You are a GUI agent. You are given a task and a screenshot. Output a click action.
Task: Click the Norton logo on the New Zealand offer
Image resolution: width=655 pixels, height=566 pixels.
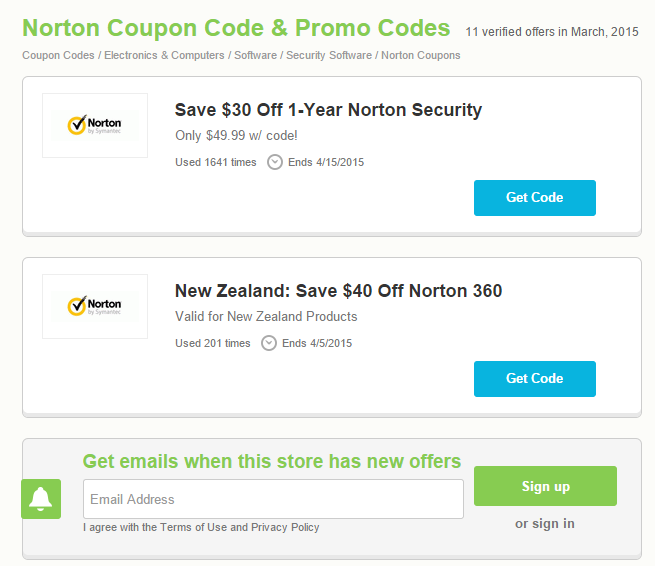(x=95, y=306)
